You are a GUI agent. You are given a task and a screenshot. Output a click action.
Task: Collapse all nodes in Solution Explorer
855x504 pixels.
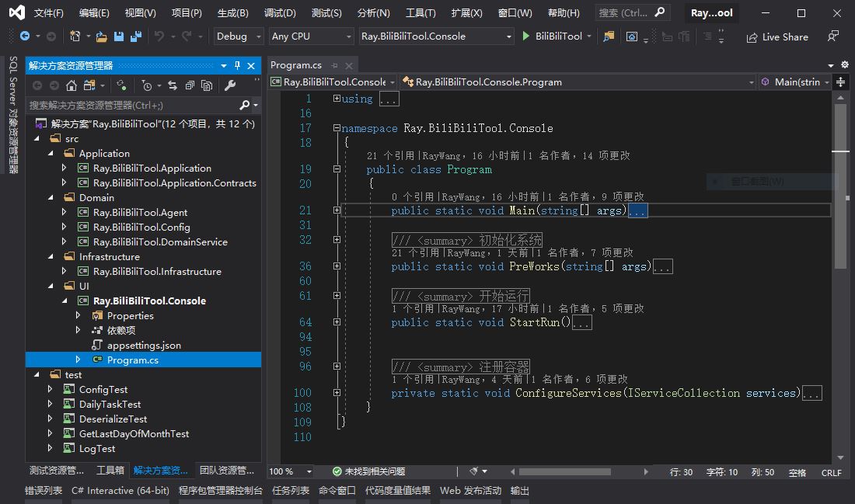point(190,85)
